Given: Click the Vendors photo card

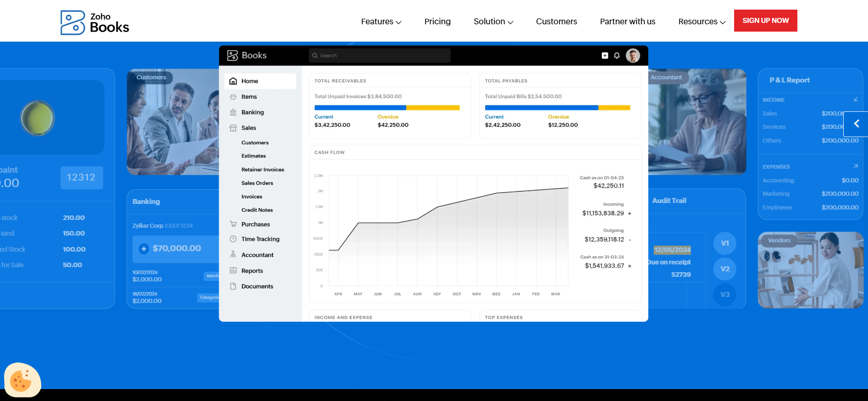Looking at the screenshot, I should [x=811, y=270].
